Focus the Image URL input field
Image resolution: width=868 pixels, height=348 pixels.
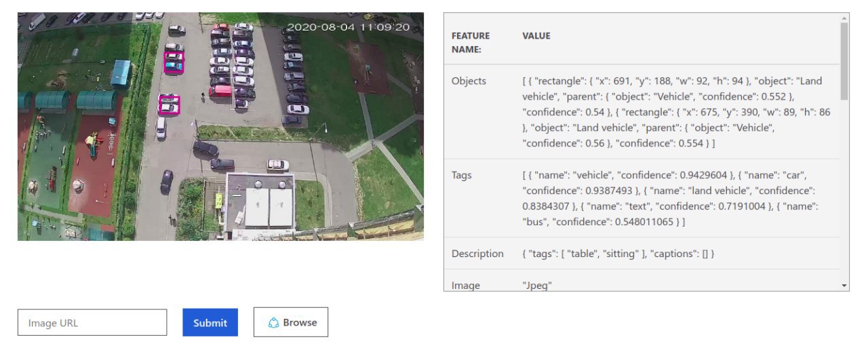coord(92,322)
